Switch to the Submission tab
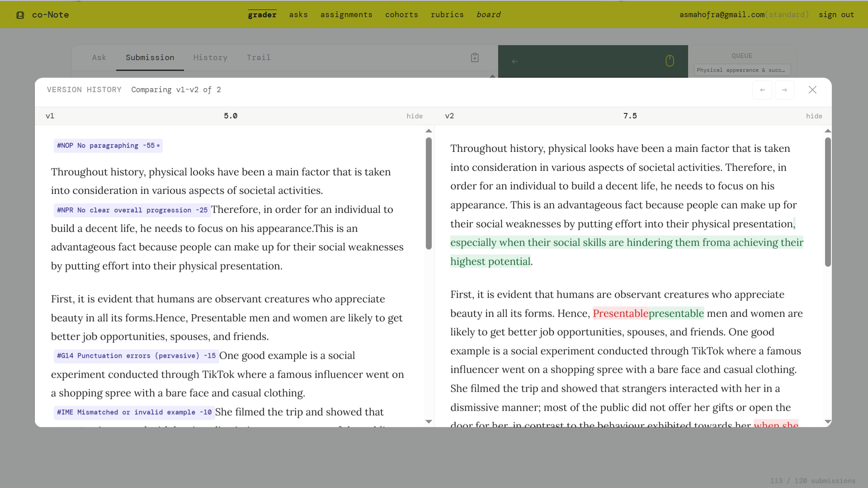Screen dimensions: 868x488 click(150, 57)
